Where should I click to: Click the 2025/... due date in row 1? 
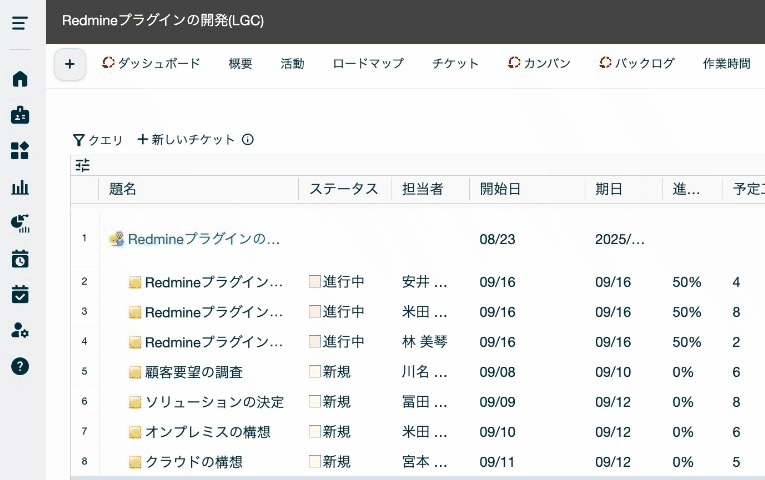[x=620, y=239]
